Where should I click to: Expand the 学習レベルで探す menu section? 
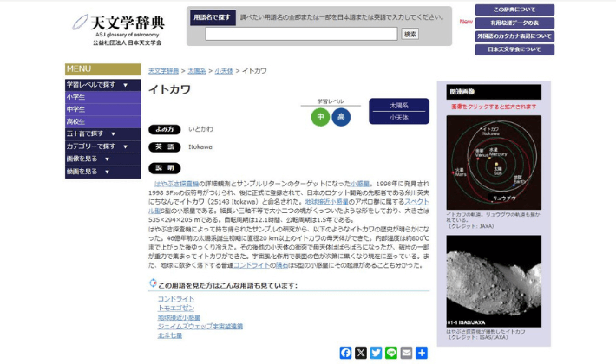coord(102,85)
